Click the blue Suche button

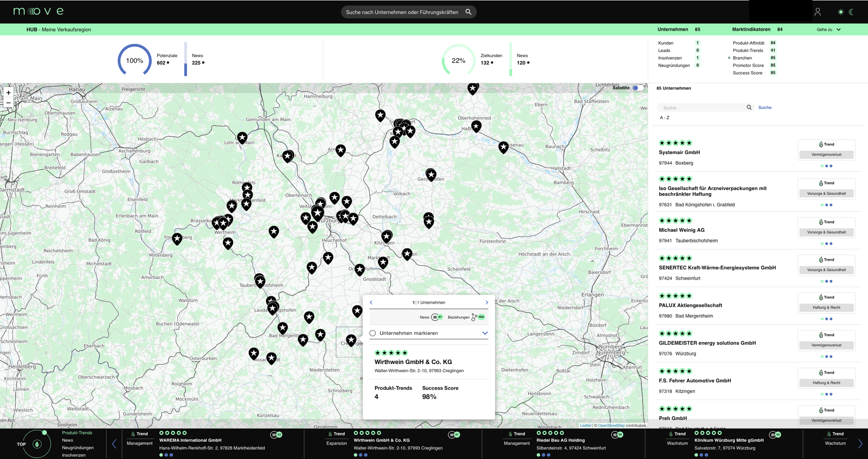pos(765,108)
